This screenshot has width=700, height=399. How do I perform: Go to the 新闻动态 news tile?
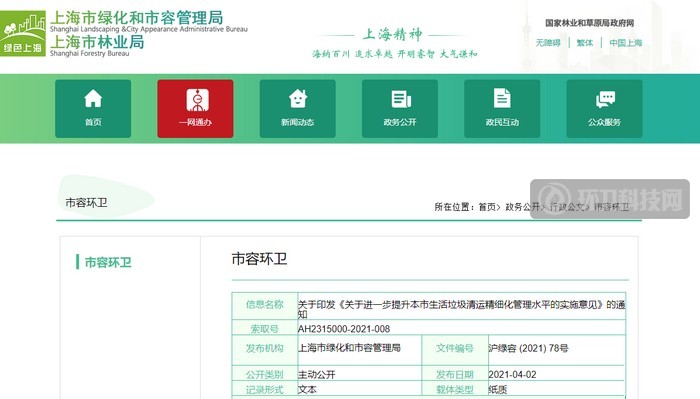297,108
